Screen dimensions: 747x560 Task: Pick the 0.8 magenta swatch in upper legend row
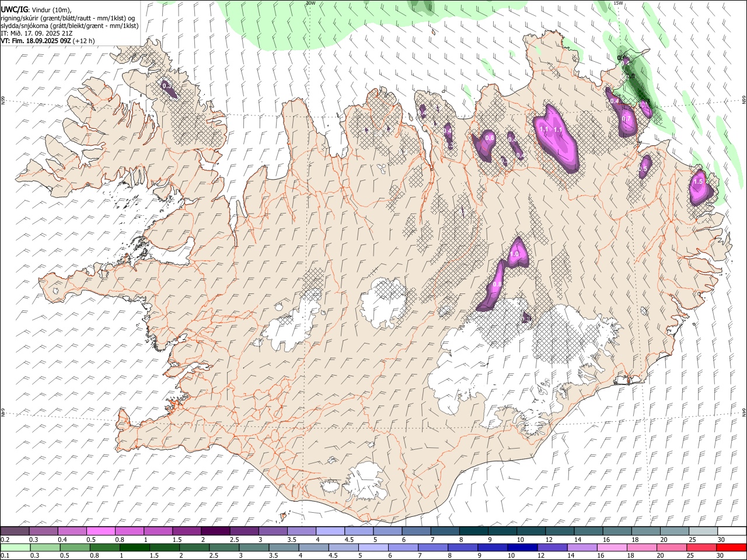point(129,531)
